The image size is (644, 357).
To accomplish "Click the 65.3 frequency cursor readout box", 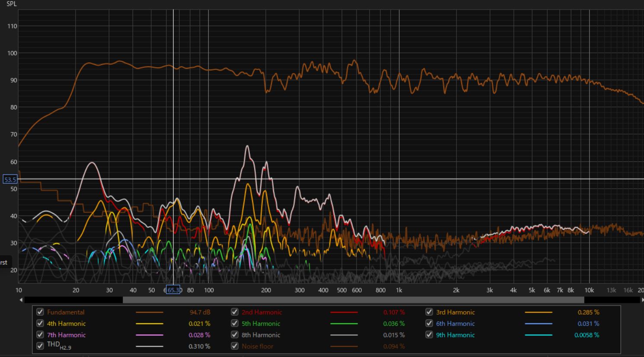I will click(173, 290).
